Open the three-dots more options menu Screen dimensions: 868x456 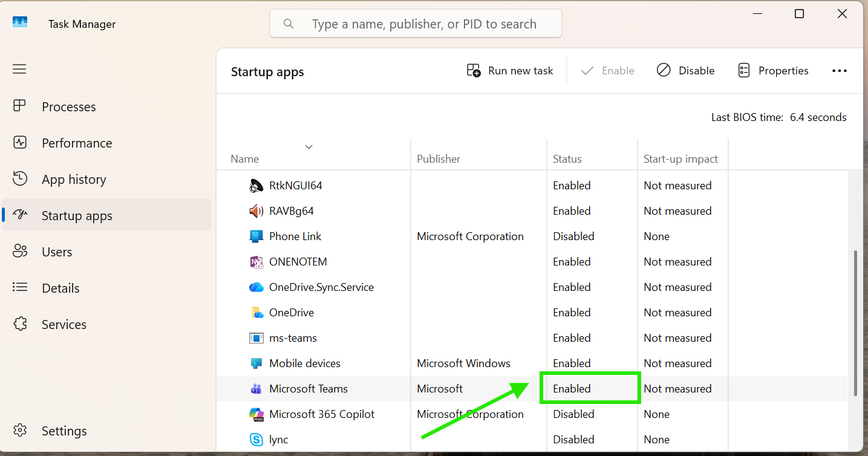coord(840,71)
